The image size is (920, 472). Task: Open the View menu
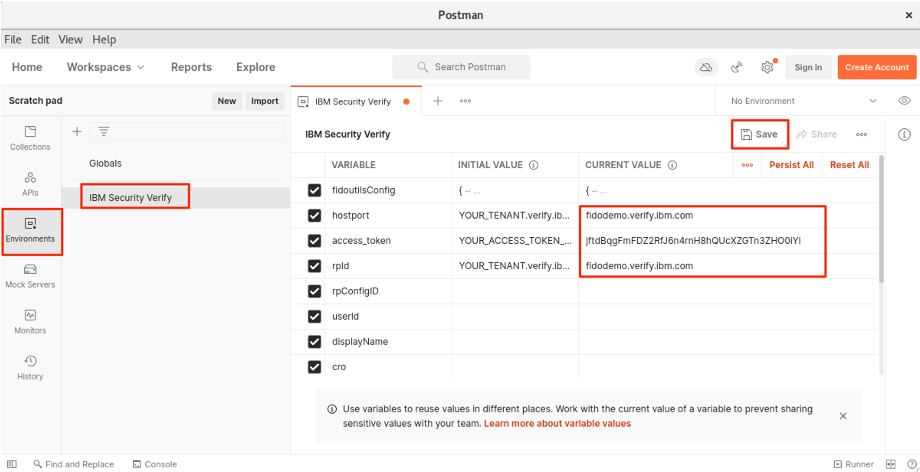[70, 39]
